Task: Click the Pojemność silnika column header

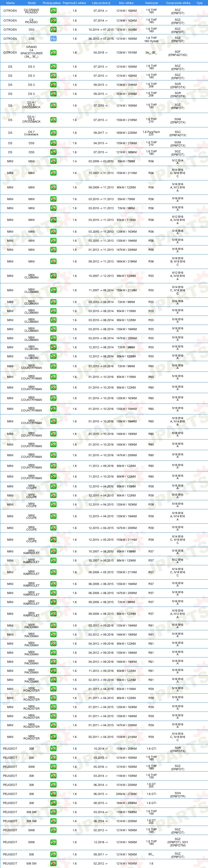Action: click(74, 3)
